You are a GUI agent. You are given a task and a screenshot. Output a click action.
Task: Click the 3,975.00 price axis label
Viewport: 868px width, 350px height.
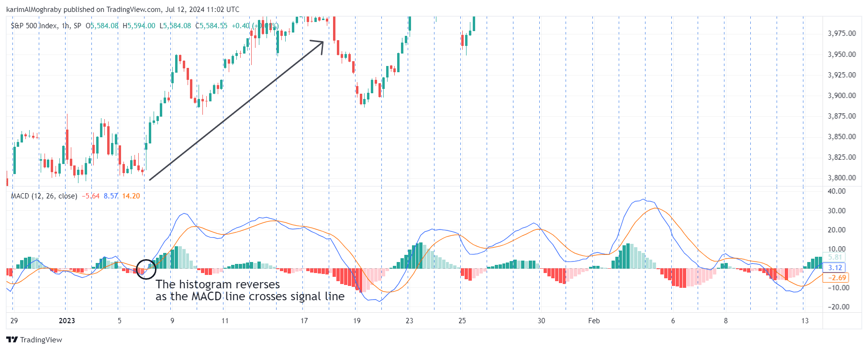coord(842,33)
